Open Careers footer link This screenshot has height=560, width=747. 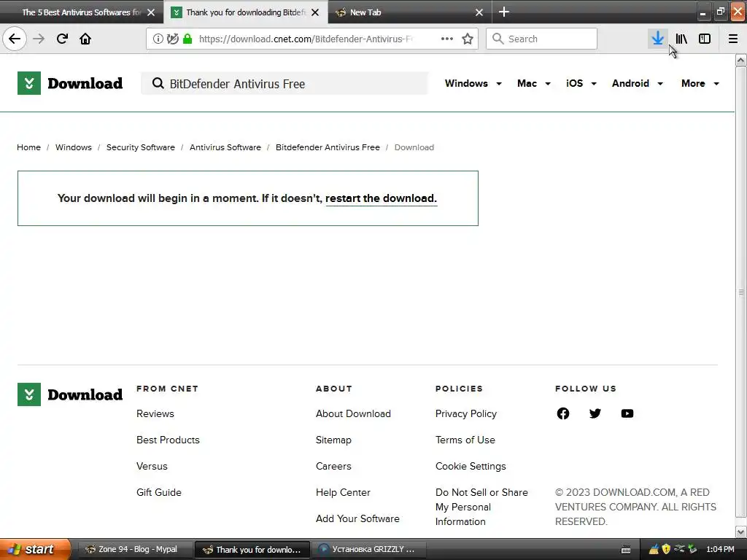(x=333, y=466)
